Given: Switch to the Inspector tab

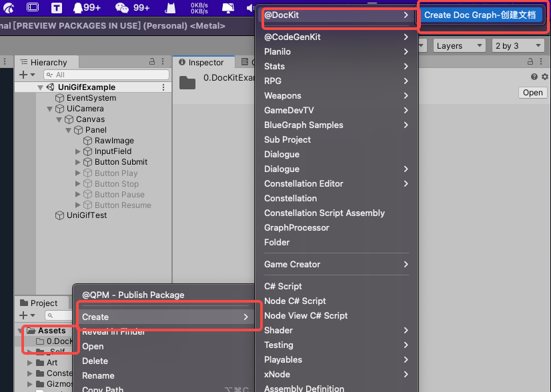Looking at the screenshot, I should [204, 62].
